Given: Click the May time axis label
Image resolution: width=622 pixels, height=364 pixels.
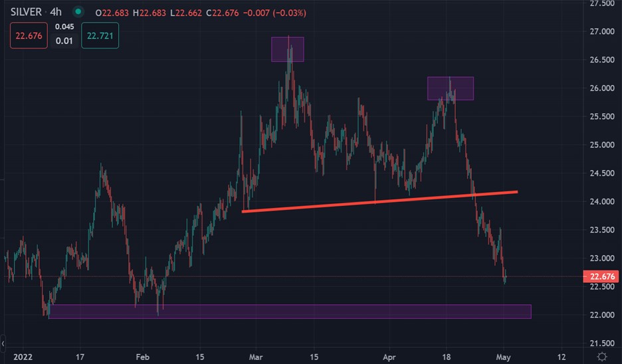Looking at the screenshot, I should pos(503,357).
